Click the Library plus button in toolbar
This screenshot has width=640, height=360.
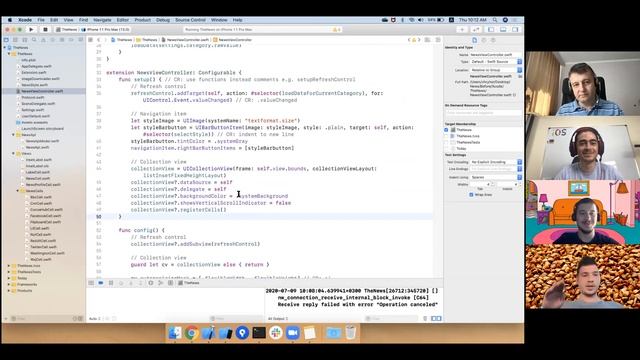462,29
